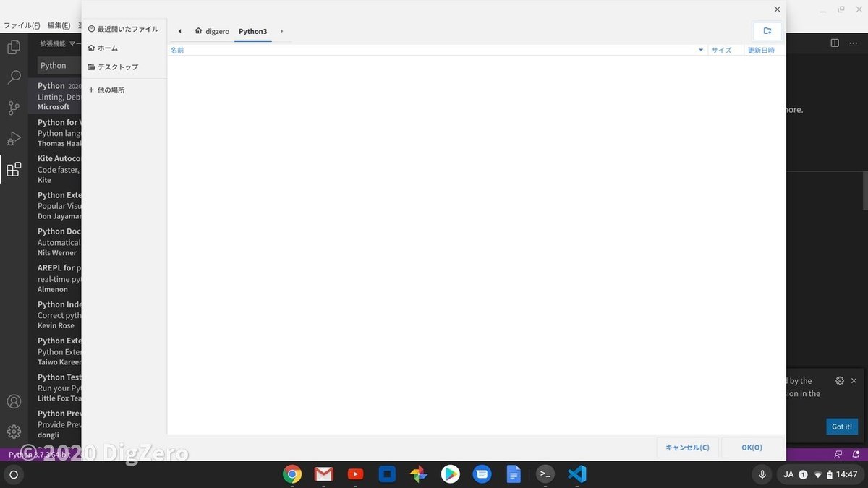Open Gmail from the shelf
868x488 pixels.
point(324,474)
